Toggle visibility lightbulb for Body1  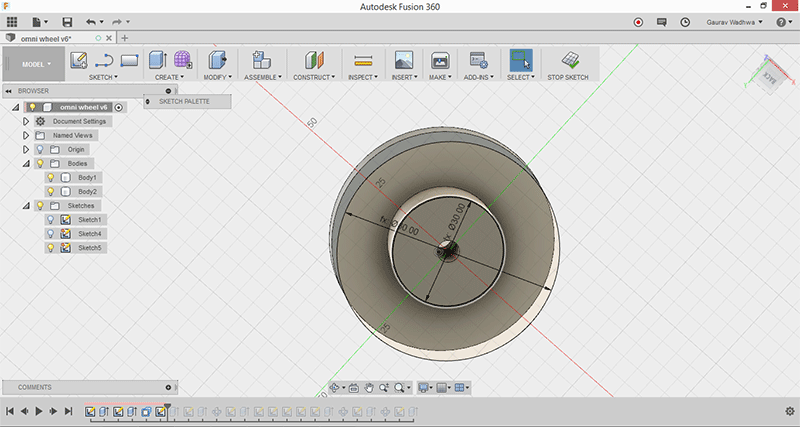click(50, 177)
